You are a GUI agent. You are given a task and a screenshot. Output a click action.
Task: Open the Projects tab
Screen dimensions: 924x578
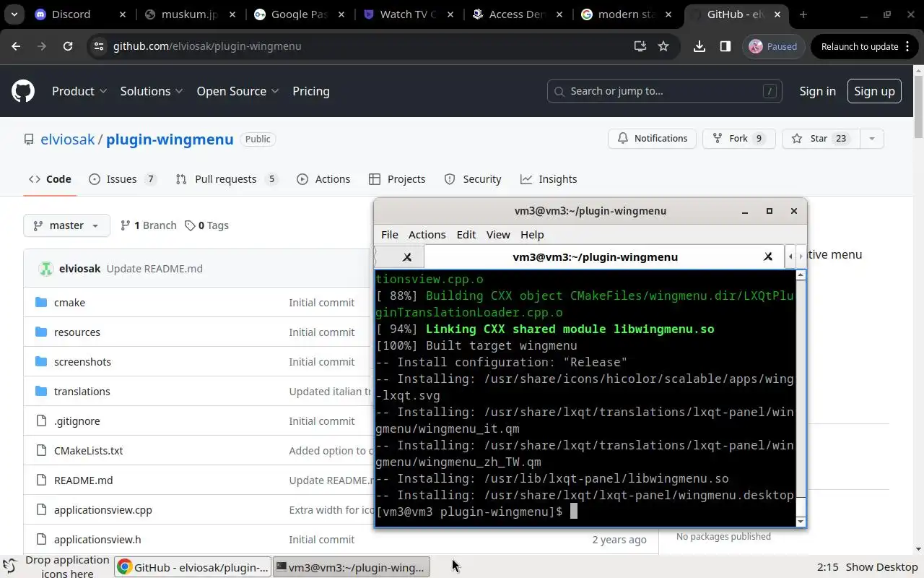397,179
